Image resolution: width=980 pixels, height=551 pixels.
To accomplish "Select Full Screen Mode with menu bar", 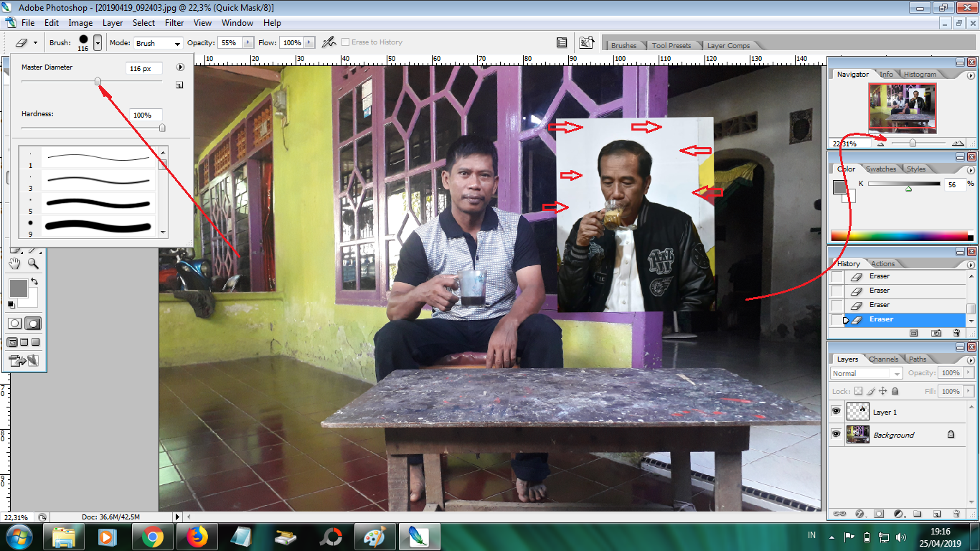I will tap(24, 342).
